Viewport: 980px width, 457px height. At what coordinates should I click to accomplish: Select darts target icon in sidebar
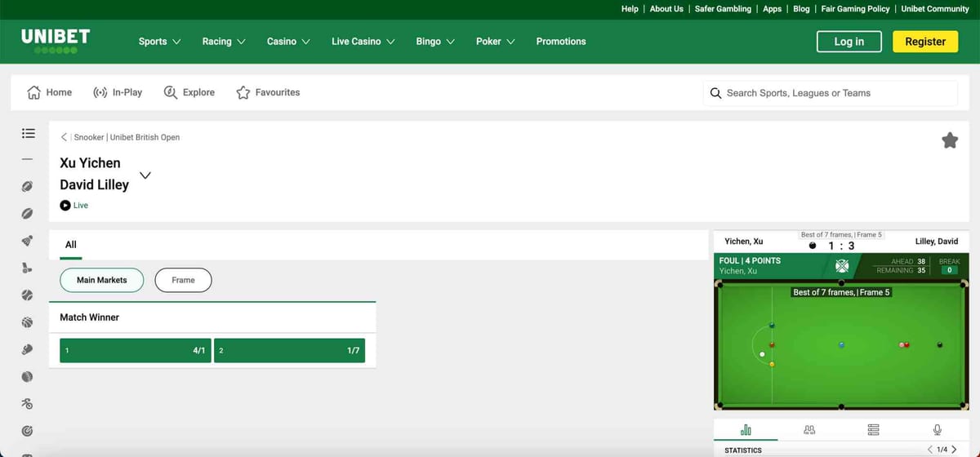pos(28,430)
